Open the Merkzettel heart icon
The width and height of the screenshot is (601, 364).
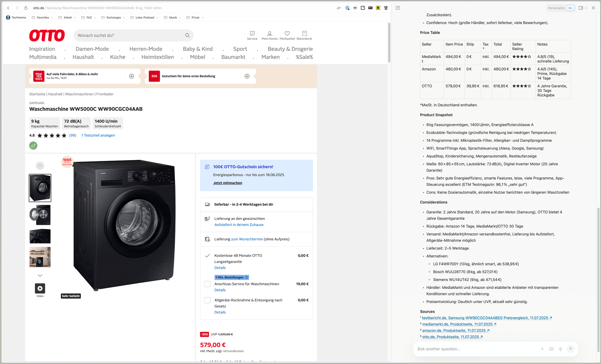click(287, 34)
